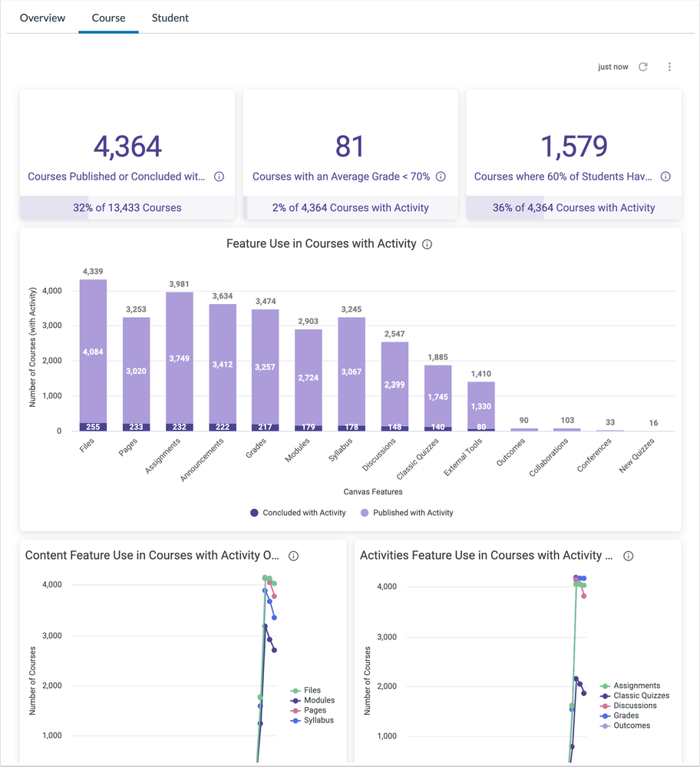Screen dimensions: 700x767
Task: Click the refresh dashboard icon
Action: click(642, 67)
